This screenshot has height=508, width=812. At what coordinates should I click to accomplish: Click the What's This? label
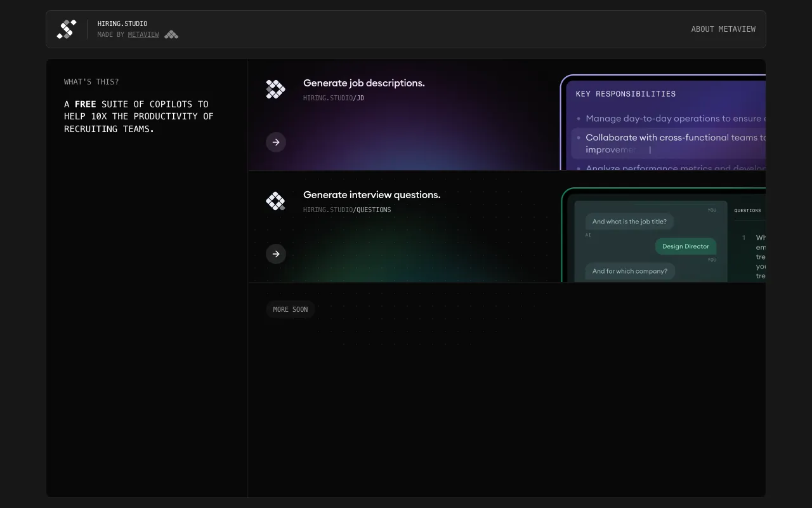pos(91,82)
